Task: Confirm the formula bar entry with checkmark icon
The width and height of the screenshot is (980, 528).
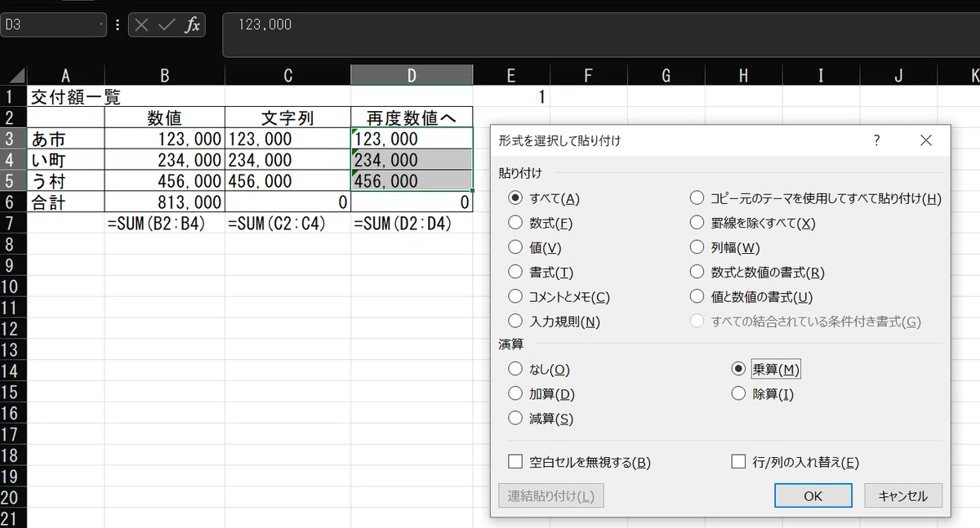Action: point(167,24)
